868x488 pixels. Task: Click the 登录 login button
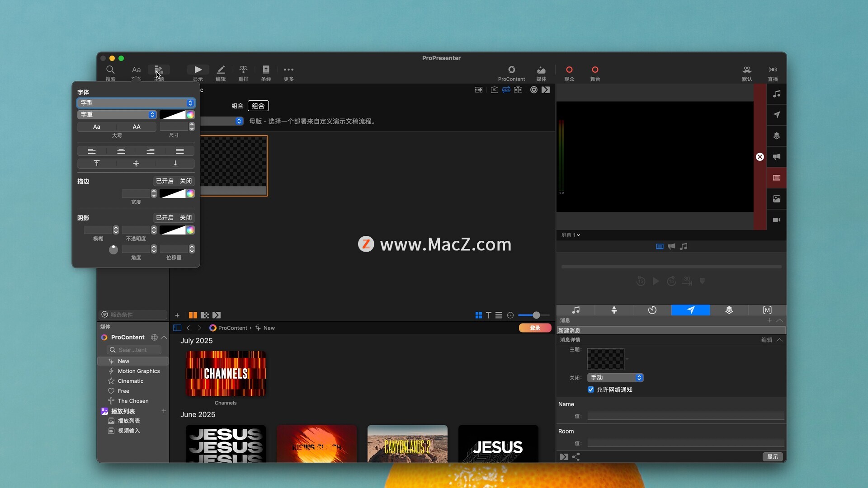[x=535, y=328]
